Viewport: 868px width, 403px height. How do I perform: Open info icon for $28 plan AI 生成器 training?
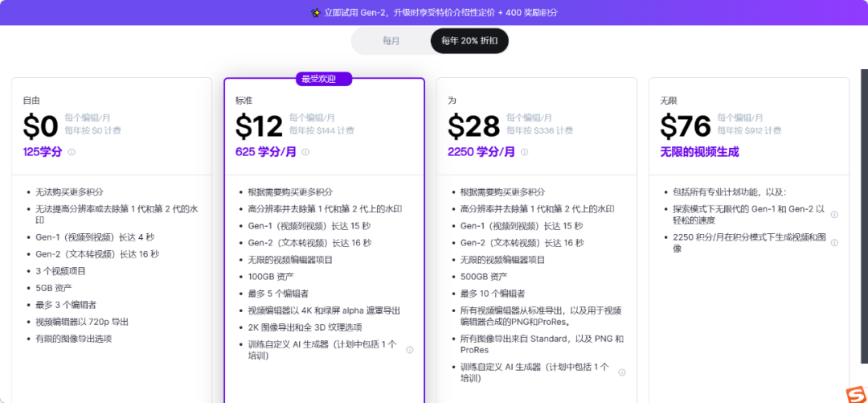pos(621,372)
